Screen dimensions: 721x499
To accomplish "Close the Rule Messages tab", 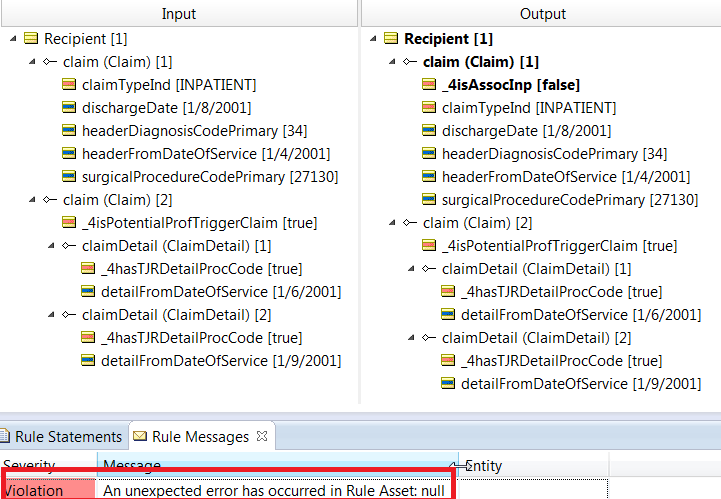I will click(262, 436).
